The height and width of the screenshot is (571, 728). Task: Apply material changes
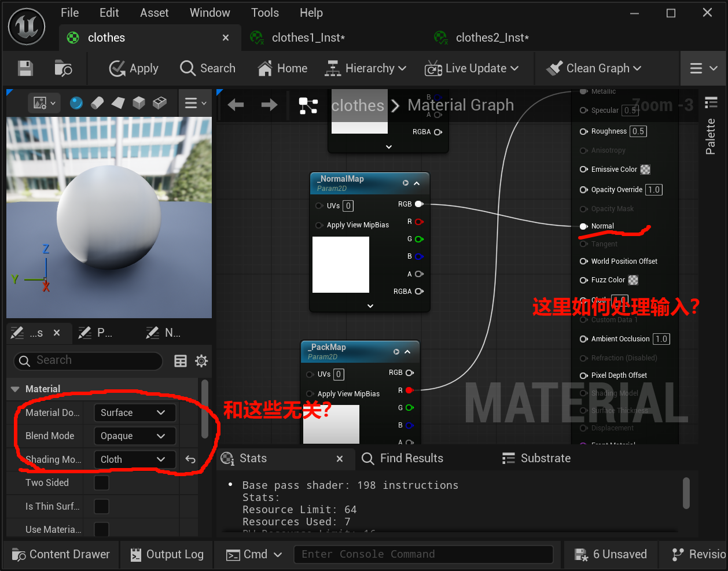coord(134,68)
